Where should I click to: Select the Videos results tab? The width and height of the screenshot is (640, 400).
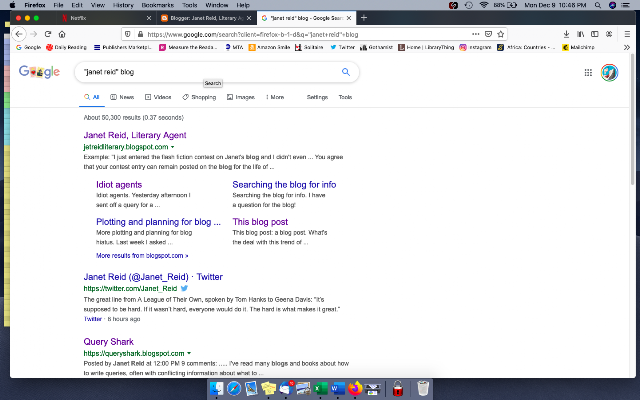coord(158,97)
